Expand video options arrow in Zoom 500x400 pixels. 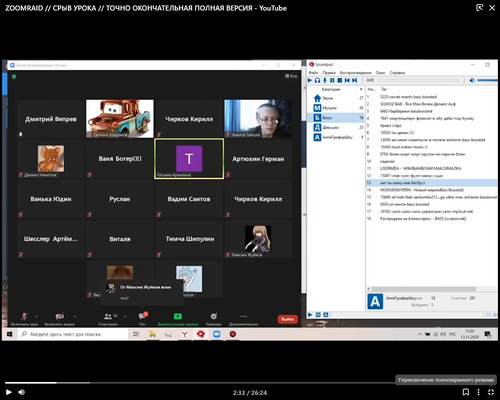(74, 316)
